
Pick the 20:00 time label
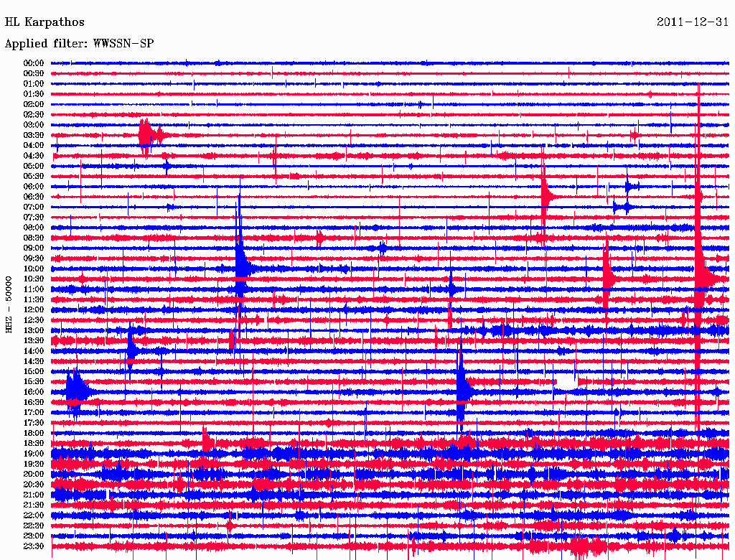(33, 474)
